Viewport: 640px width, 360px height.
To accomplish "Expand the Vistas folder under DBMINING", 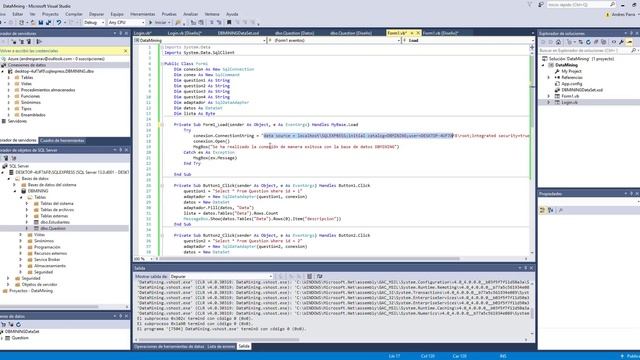I will [21, 235].
